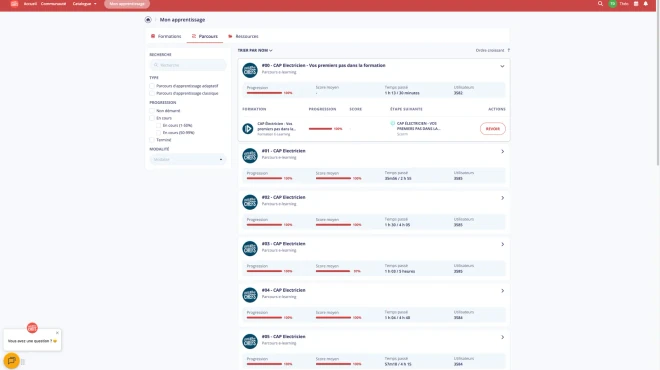660x370 pixels.
Task: Click the #04 CAP Electricien path logo
Action: [250, 295]
